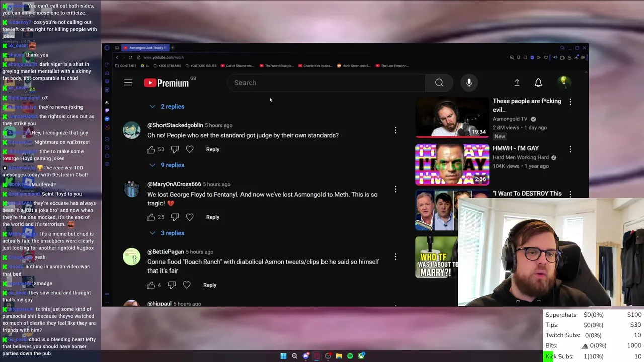The width and height of the screenshot is (644, 362).
Task: Expand the '2 replies' thread
Action: tap(167, 106)
